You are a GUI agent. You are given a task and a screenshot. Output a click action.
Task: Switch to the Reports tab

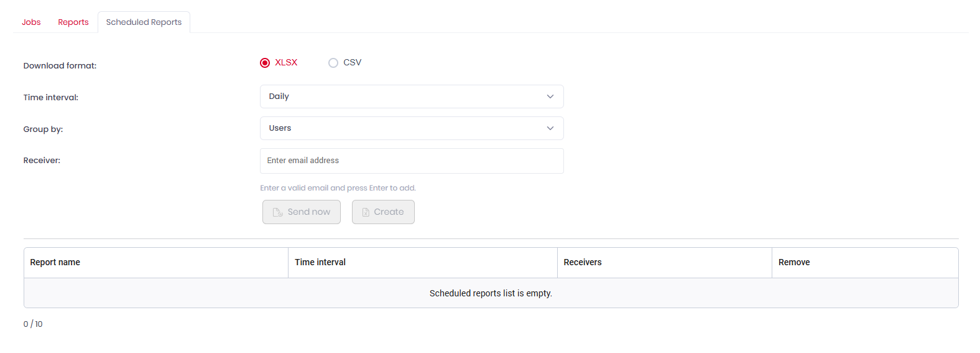tap(73, 22)
